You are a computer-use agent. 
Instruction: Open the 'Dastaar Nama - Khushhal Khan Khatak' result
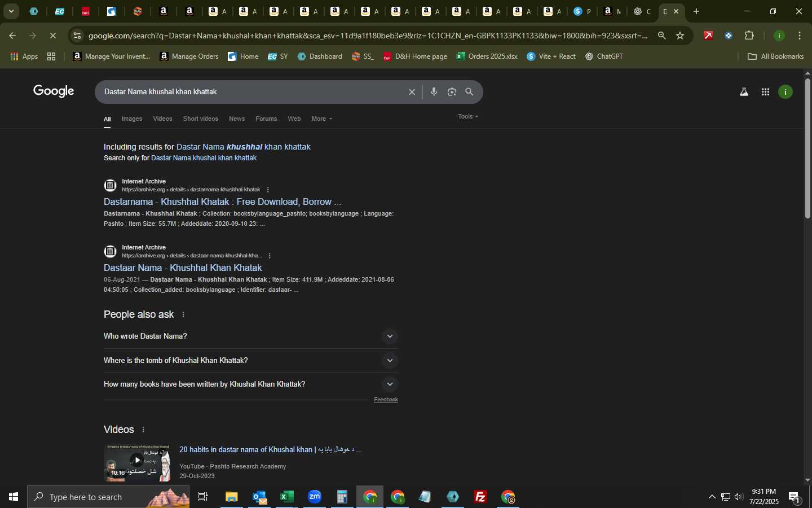coord(183,268)
